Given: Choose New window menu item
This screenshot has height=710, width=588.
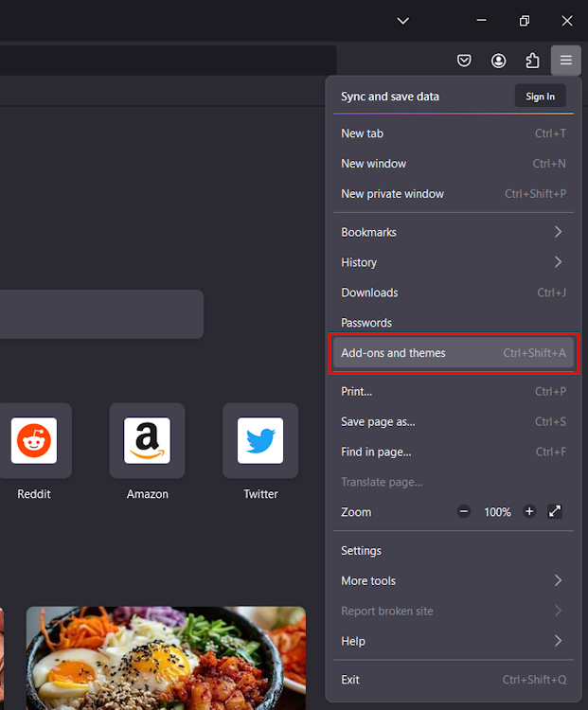Looking at the screenshot, I should (454, 164).
